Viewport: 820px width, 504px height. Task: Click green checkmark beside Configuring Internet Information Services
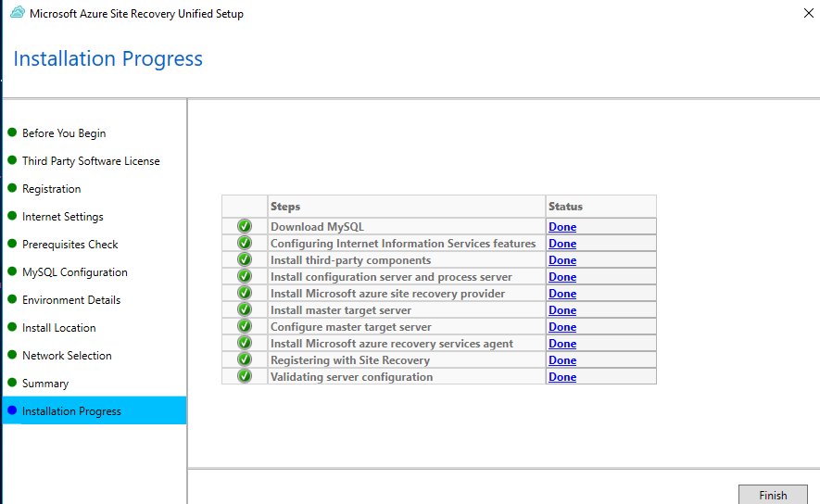point(245,243)
